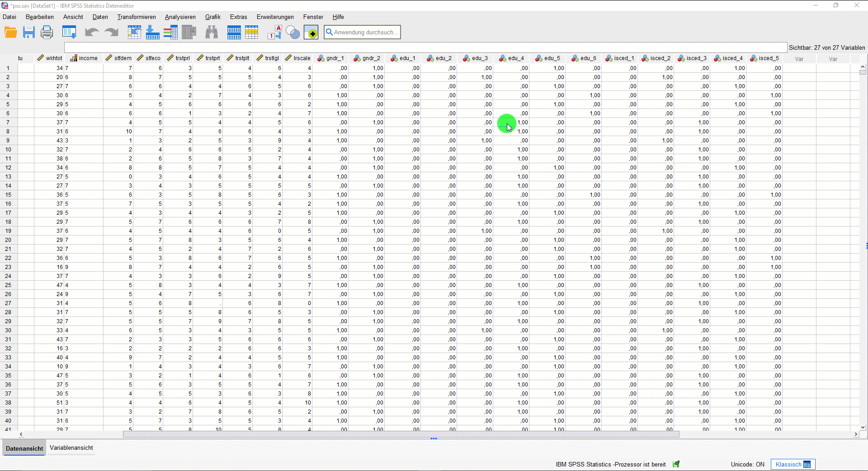
Task: Click the horizontal scrollbar thumb
Action: pyautogui.click(x=401, y=434)
